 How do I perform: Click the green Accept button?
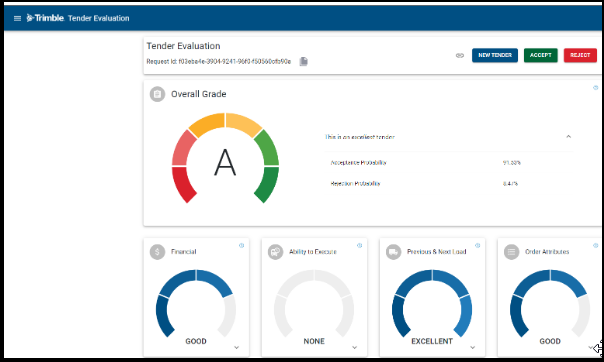[540, 55]
